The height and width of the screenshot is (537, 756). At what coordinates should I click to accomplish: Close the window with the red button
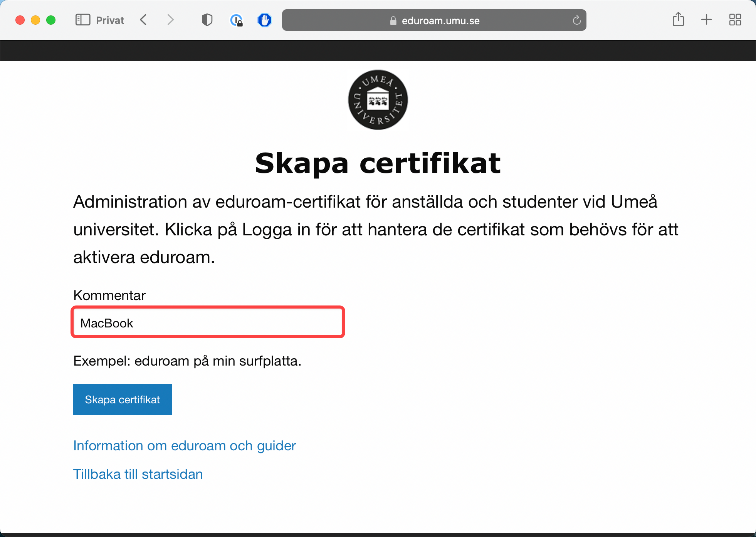(x=20, y=20)
